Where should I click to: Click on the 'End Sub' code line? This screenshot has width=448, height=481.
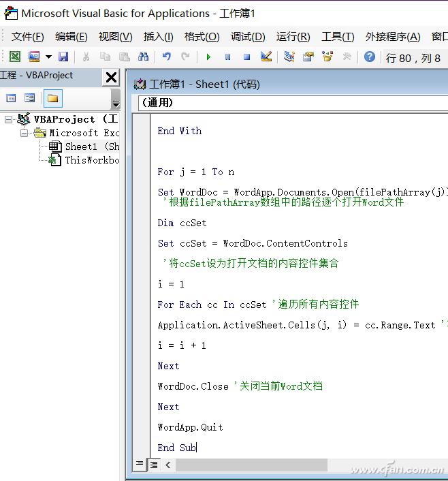(x=176, y=448)
